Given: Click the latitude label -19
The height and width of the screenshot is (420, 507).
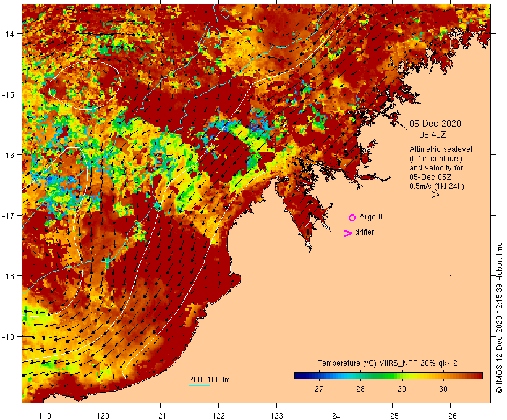Looking at the screenshot, I should click(8, 337).
